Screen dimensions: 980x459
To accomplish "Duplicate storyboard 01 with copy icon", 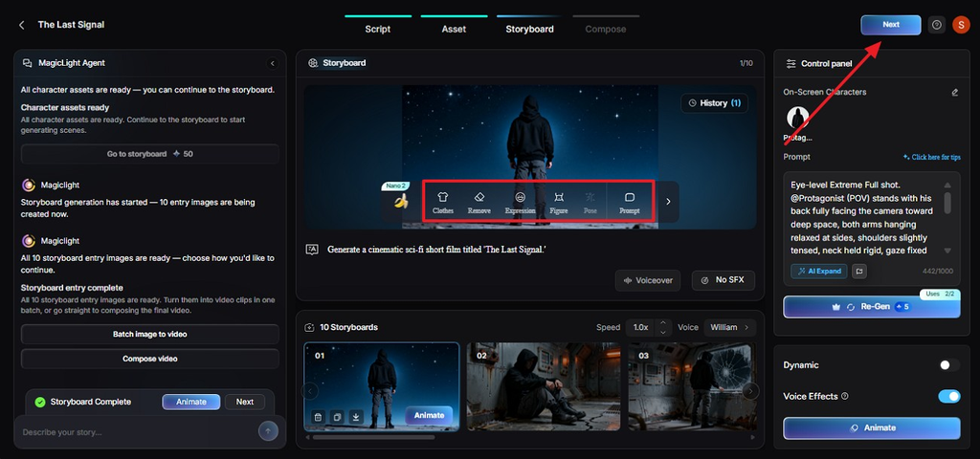I will click(x=337, y=417).
